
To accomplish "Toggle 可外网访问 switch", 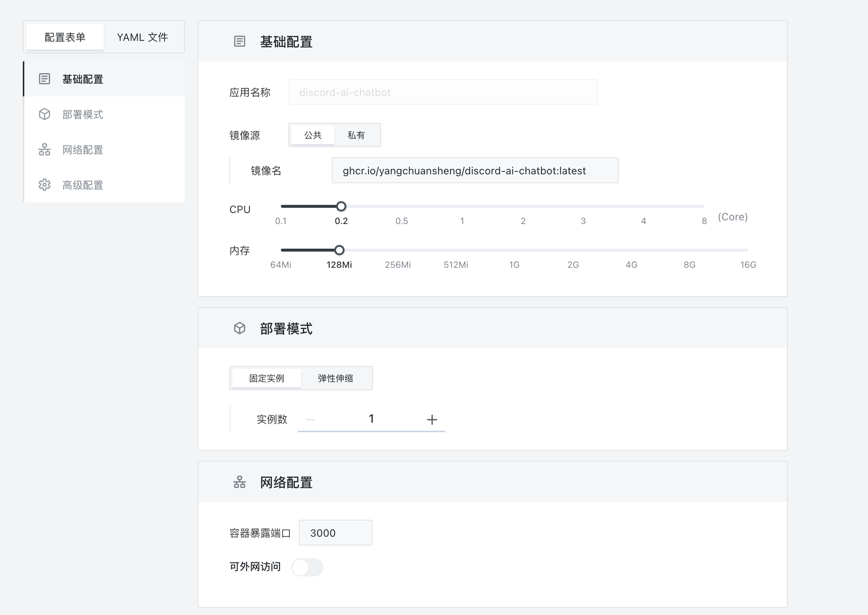I will click(x=307, y=567).
